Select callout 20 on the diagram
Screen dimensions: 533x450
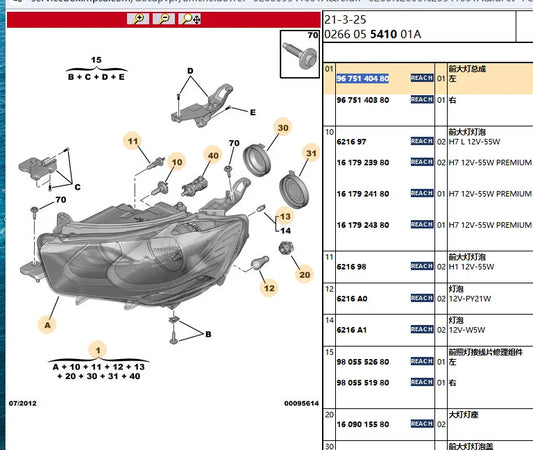click(305, 275)
